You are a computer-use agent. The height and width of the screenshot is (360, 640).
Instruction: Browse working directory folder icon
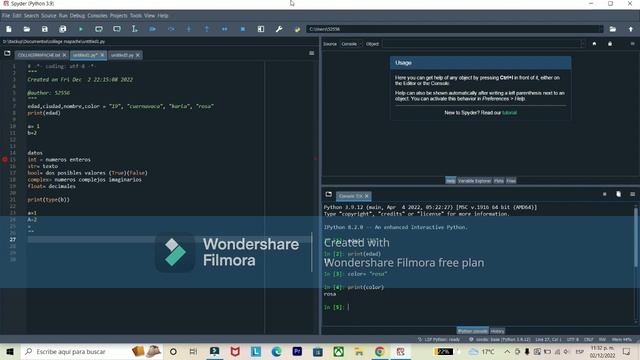coord(613,29)
